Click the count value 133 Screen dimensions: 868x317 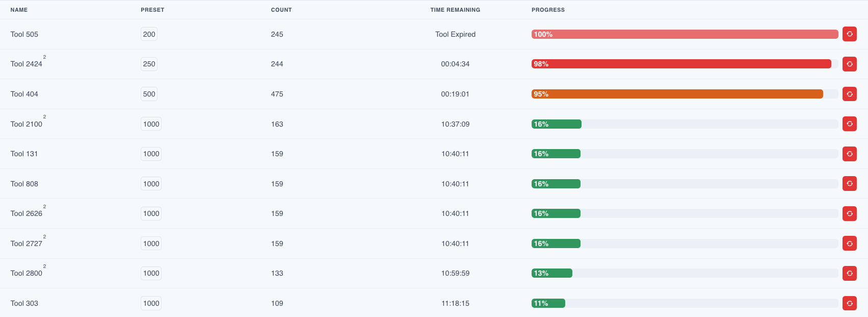(x=277, y=273)
